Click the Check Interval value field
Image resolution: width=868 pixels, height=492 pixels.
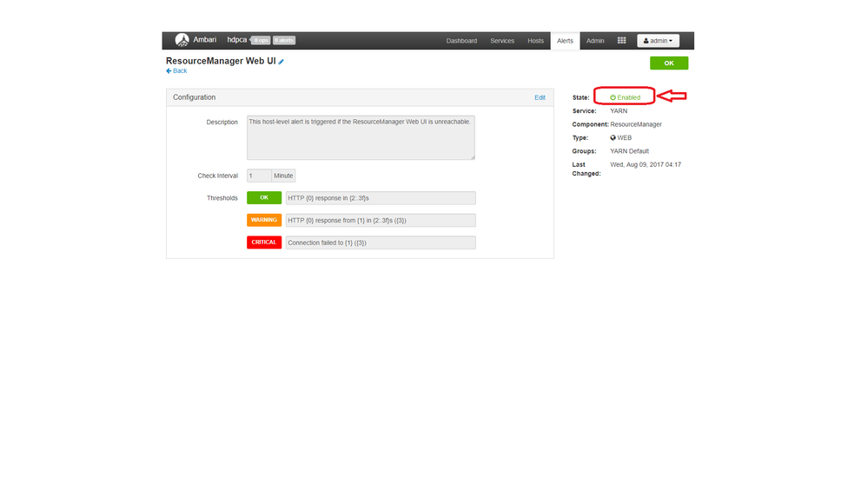click(259, 176)
